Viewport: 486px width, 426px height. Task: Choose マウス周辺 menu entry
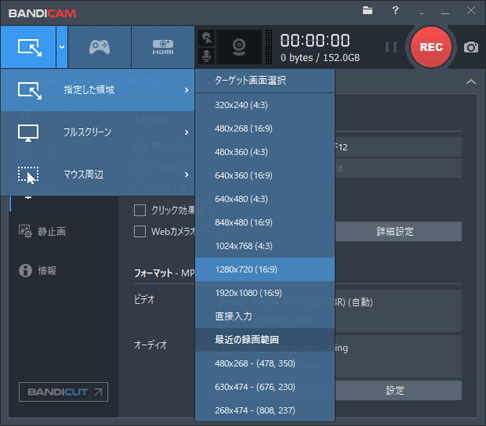(98, 175)
